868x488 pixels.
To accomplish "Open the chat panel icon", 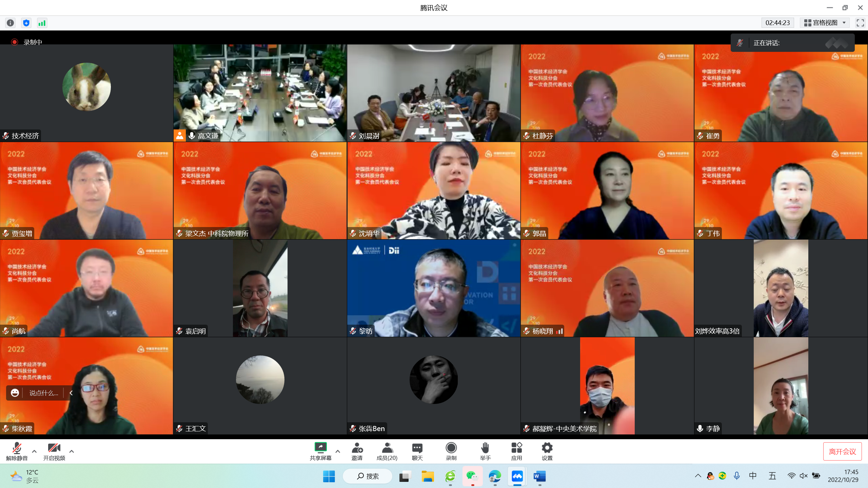I will click(x=417, y=448).
